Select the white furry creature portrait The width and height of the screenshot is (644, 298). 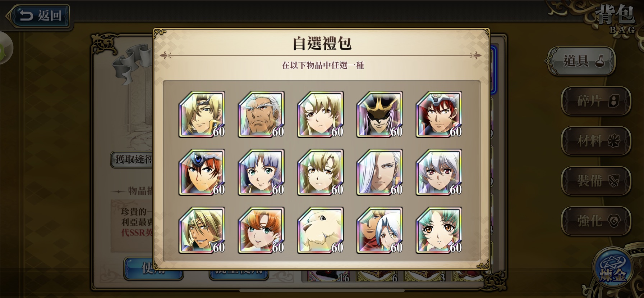(x=321, y=230)
